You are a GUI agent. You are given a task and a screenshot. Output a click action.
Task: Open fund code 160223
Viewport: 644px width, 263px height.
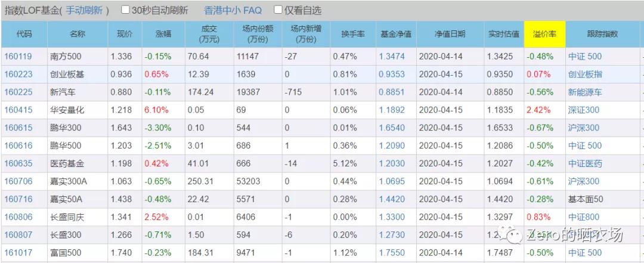18,75
